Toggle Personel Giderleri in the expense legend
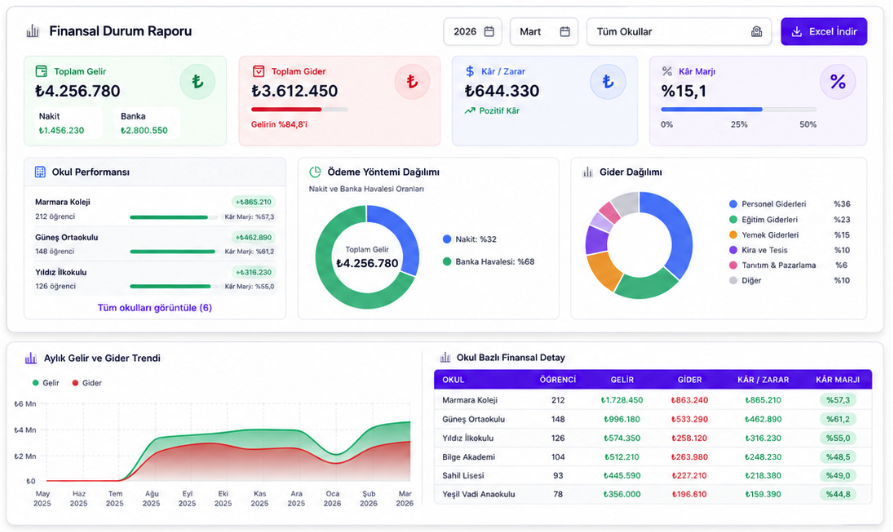Viewport: 893px width, 532px height. [x=767, y=204]
